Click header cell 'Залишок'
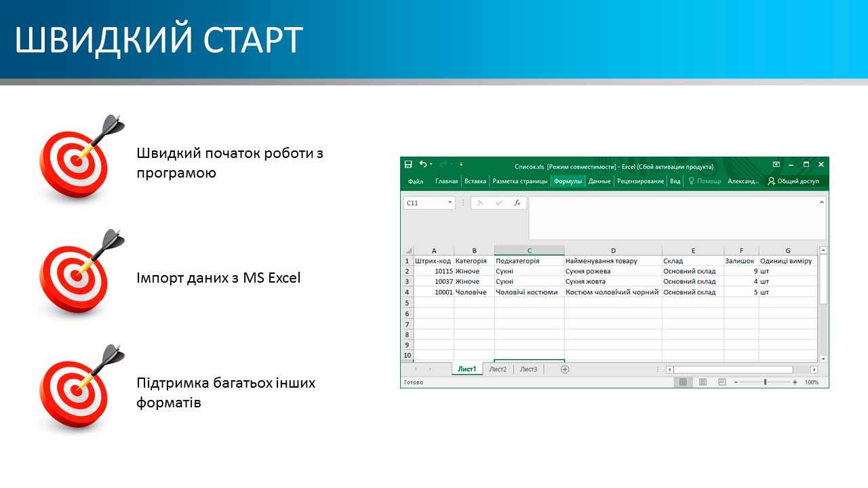Screen dimensions: 868x488 pyautogui.click(x=741, y=261)
